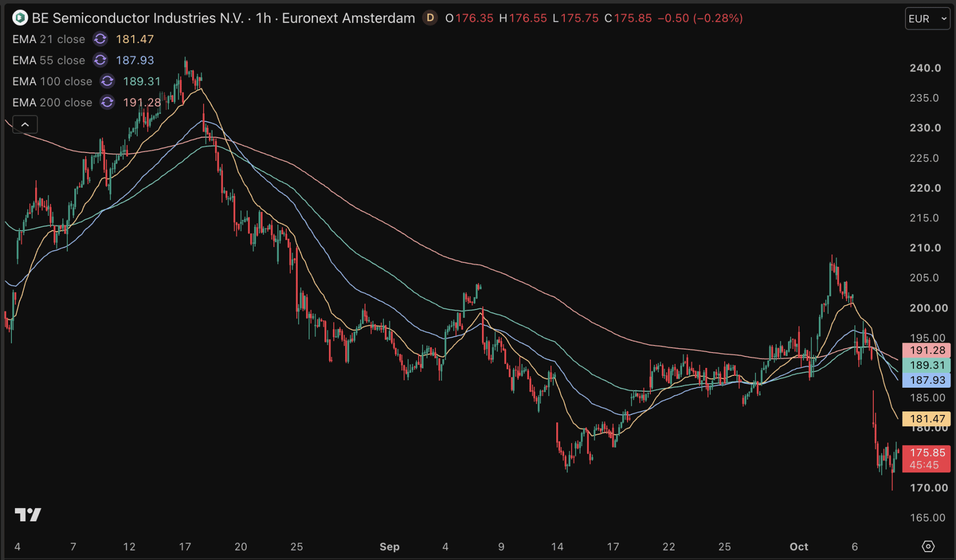The width and height of the screenshot is (956, 560).
Task: Click the BE Semiconductor Industries N.V. title
Action: (138, 18)
